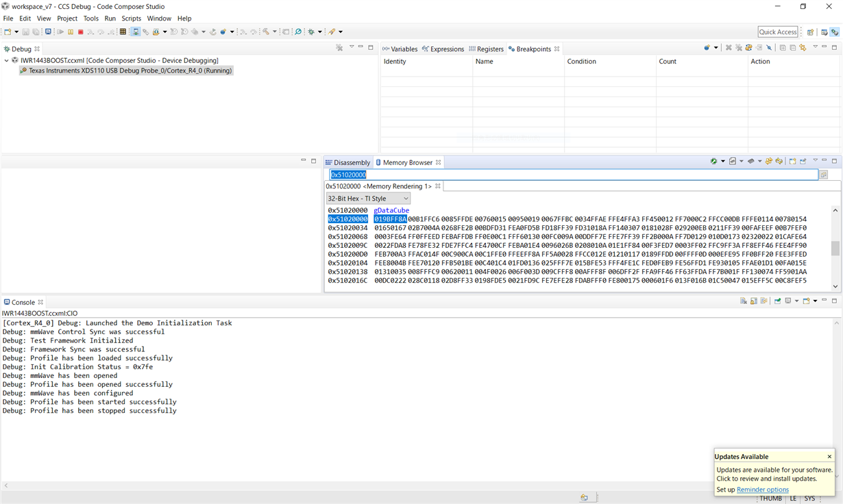This screenshot has height=504, width=843.
Task: Click the Open Perspective icon
Action: coord(811,32)
